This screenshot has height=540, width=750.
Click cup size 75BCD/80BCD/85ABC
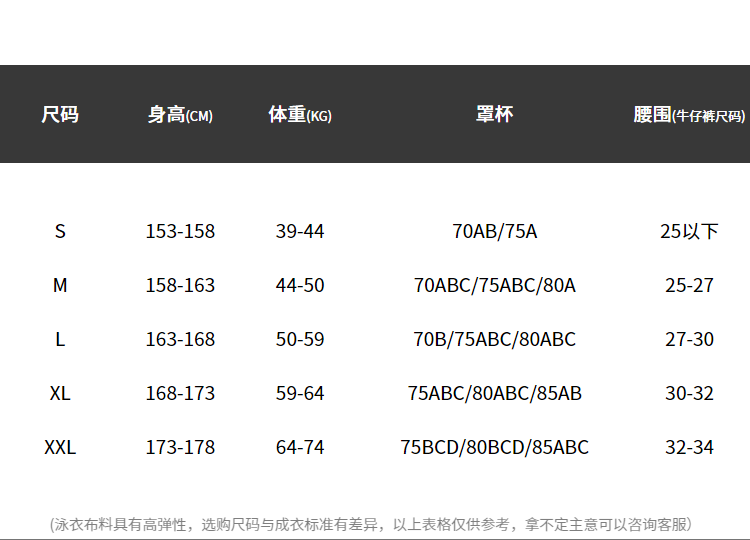click(495, 448)
